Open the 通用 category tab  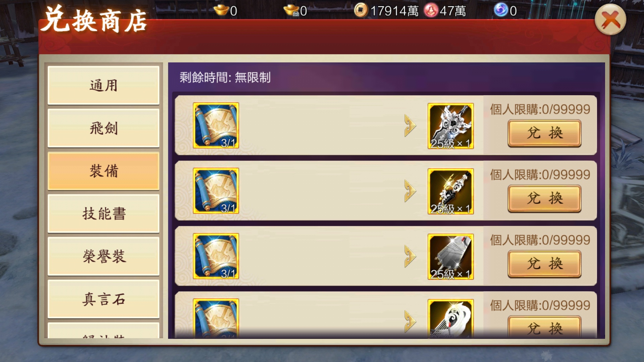pos(103,85)
